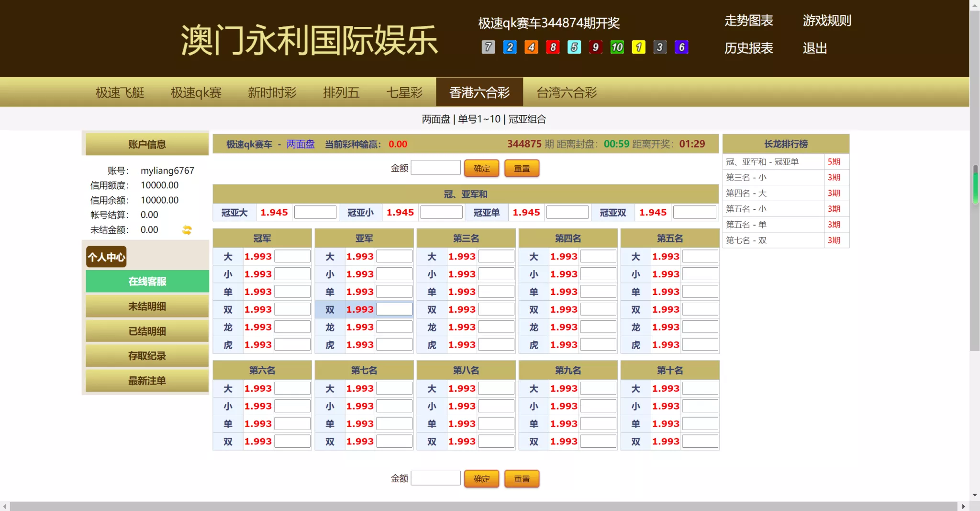The width and height of the screenshot is (980, 511).
Task: Open 在线客服 customer service
Action: click(146, 281)
